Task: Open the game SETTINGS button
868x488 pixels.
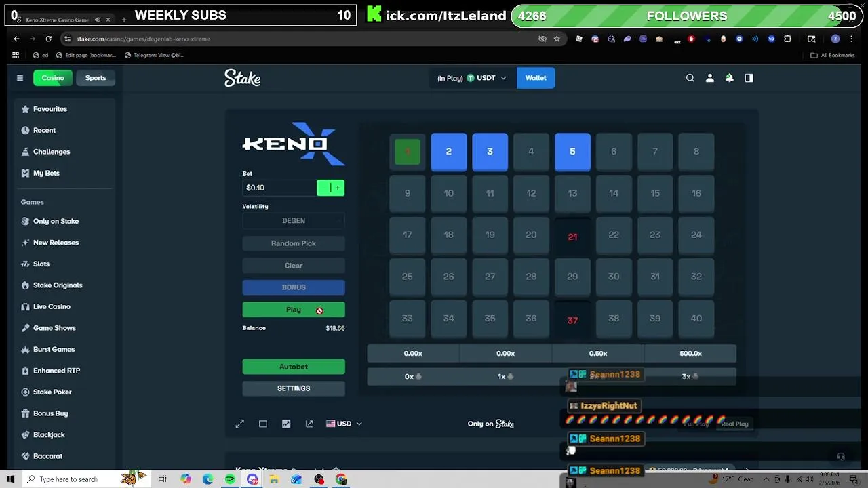Action: click(x=294, y=388)
